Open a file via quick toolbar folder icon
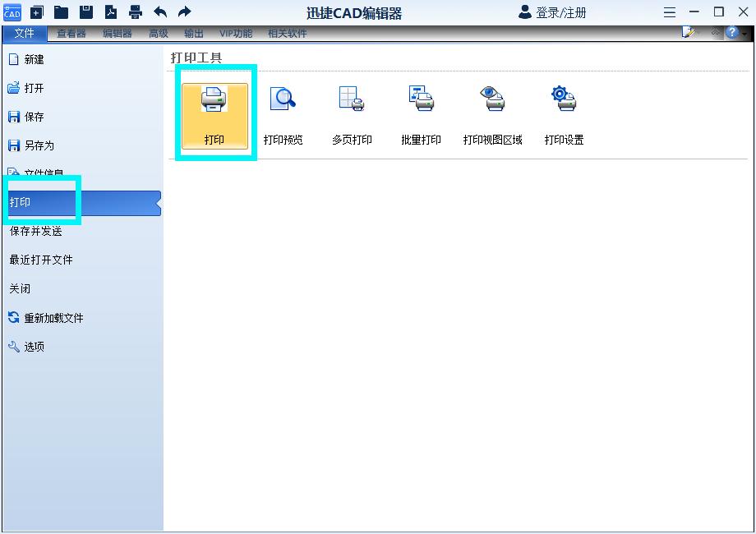This screenshot has height=534, width=756. point(61,12)
